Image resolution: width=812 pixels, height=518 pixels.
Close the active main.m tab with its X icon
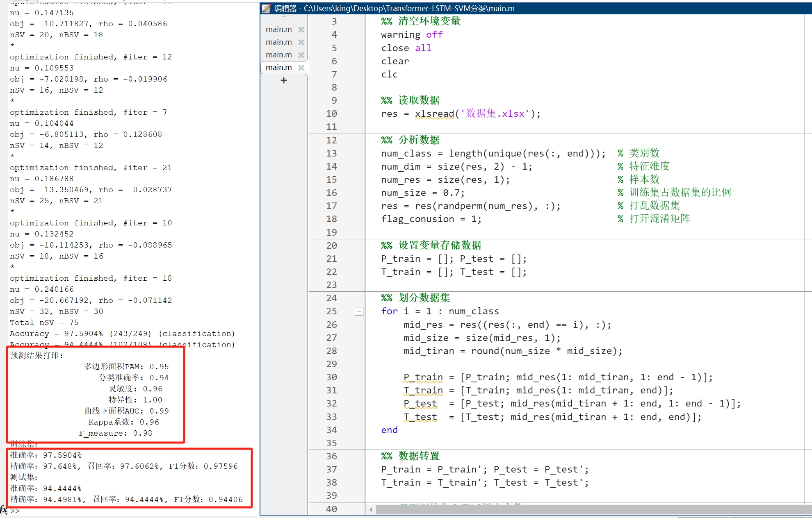301,67
